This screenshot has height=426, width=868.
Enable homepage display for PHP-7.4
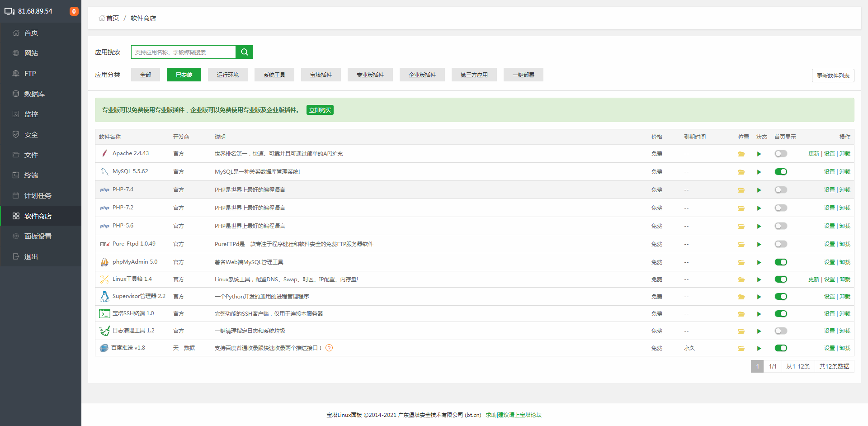click(781, 190)
